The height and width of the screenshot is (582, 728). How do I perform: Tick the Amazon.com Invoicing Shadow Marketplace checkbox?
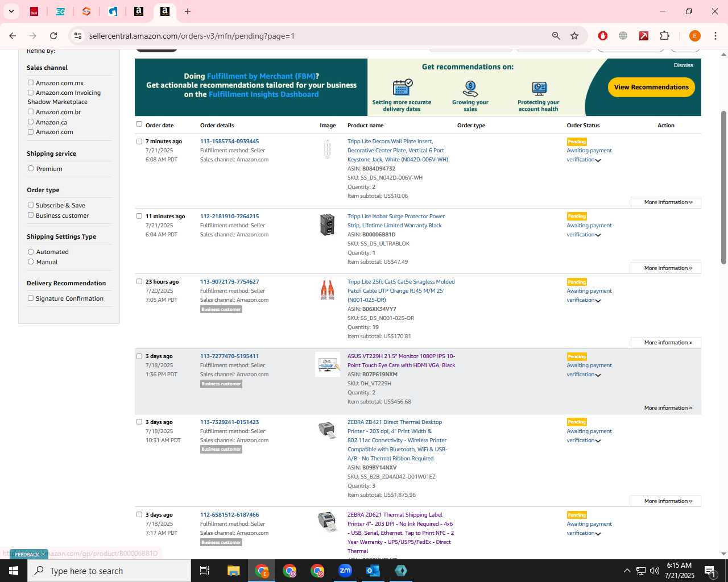[x=31, y=93]
